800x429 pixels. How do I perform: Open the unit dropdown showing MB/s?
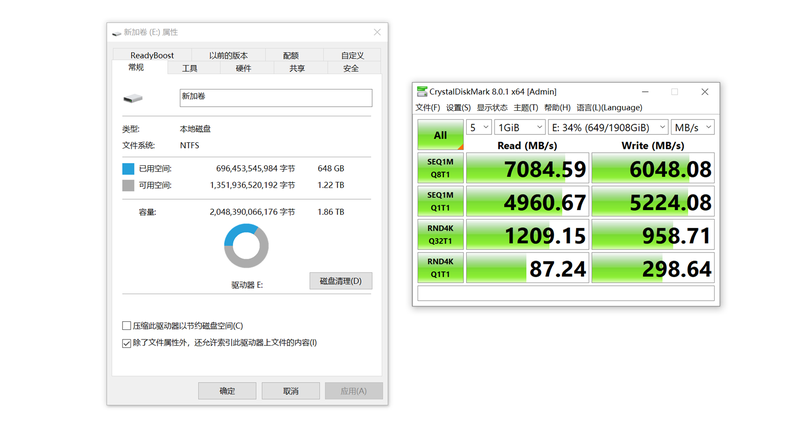[692, 128]
